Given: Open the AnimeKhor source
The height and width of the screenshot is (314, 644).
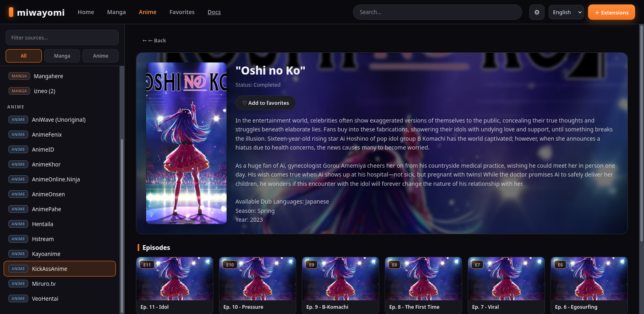Looking at the screenshot, I should point(60,164).
